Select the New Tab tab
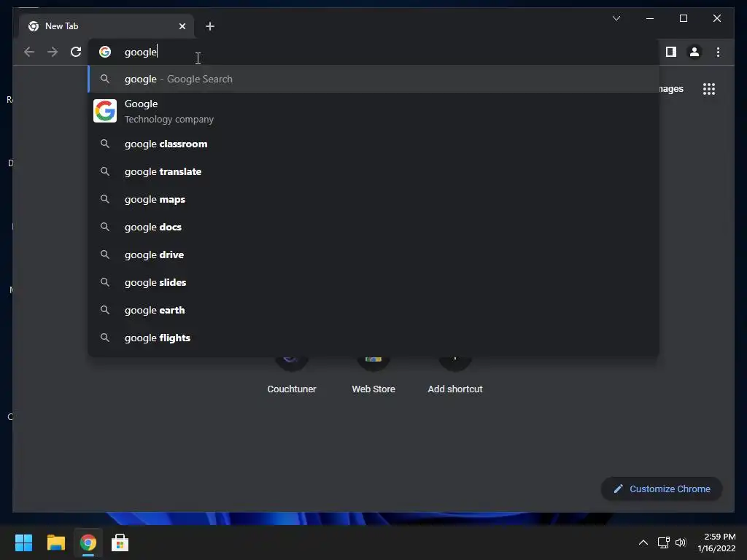Viewport: 747px width, 560px height. click(107, 26)
